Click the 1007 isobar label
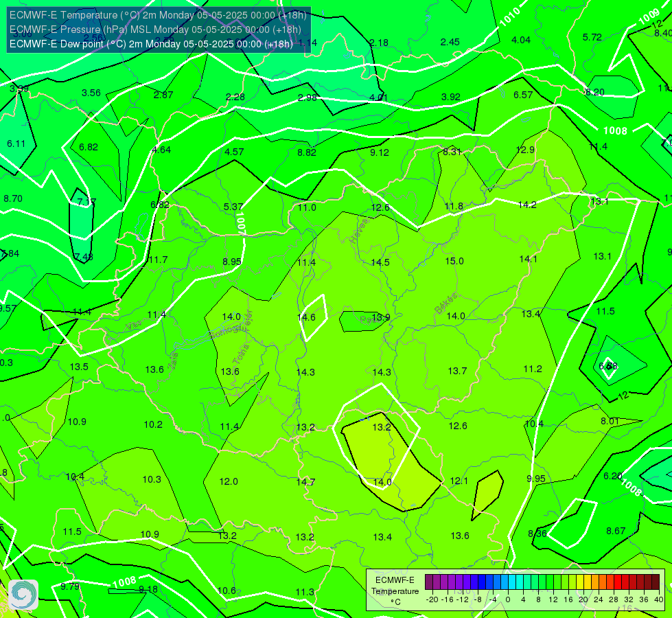The width and height of the screenshot is (672, 618). [x=240, y=223]
